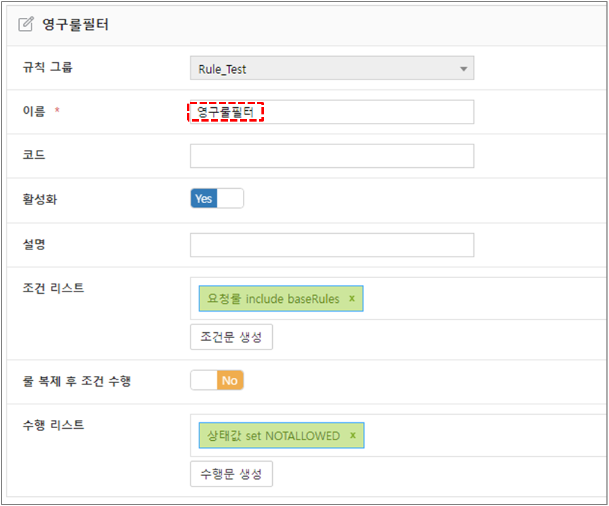Remove the 요청룰 include baseRules tag
Image resolution: width=609 pixels, height=506 pixels.
coord(352,298)
